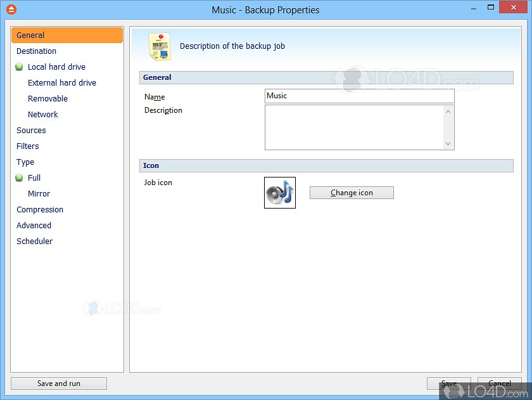
Task: Select Mirror backup type
Action: pos(39,194)
